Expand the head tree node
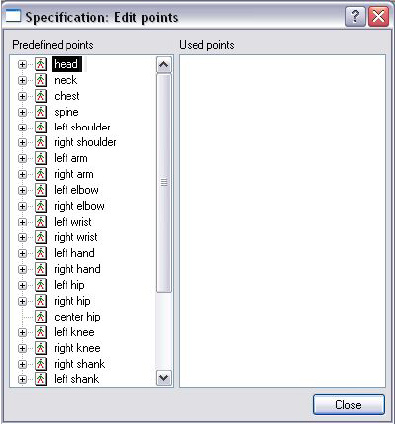 pos(22,64)
